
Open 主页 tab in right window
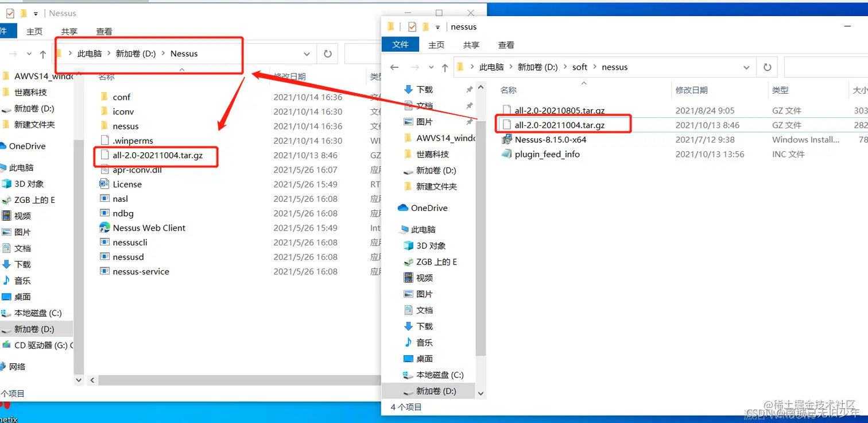click(x=436, y=44)
